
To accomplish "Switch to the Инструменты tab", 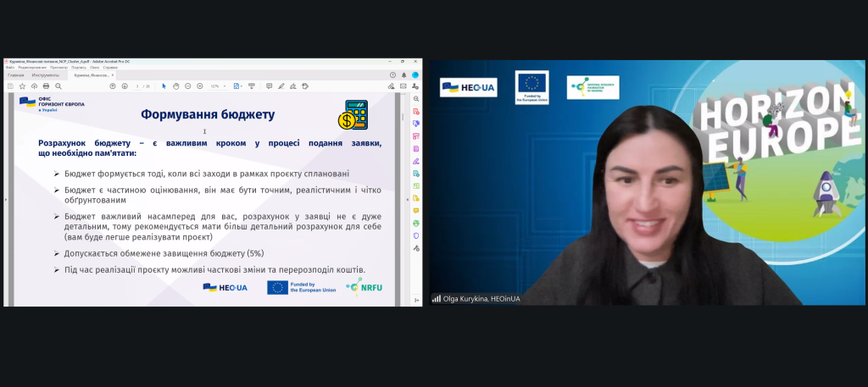I will (45, 75).
